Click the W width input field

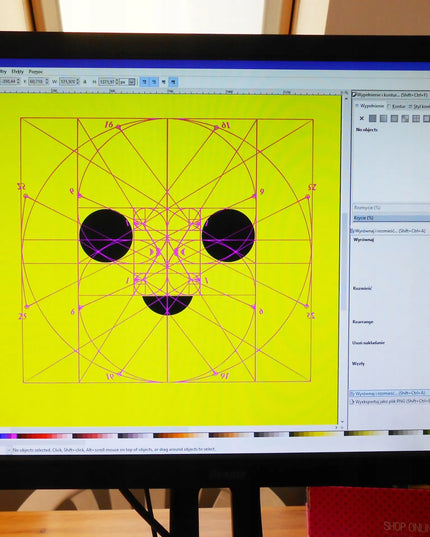coord(67,82)
